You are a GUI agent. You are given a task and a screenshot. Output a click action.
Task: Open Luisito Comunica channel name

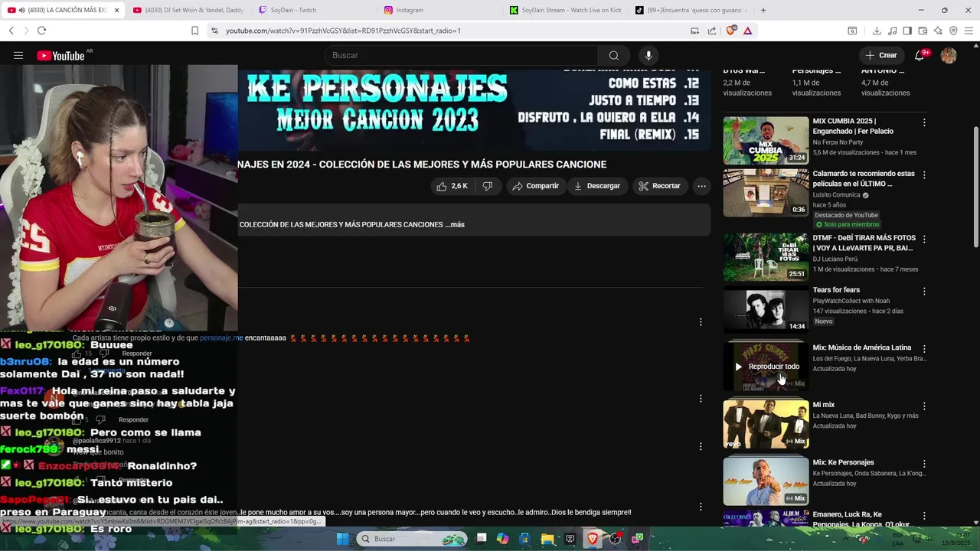coord(836,195)
